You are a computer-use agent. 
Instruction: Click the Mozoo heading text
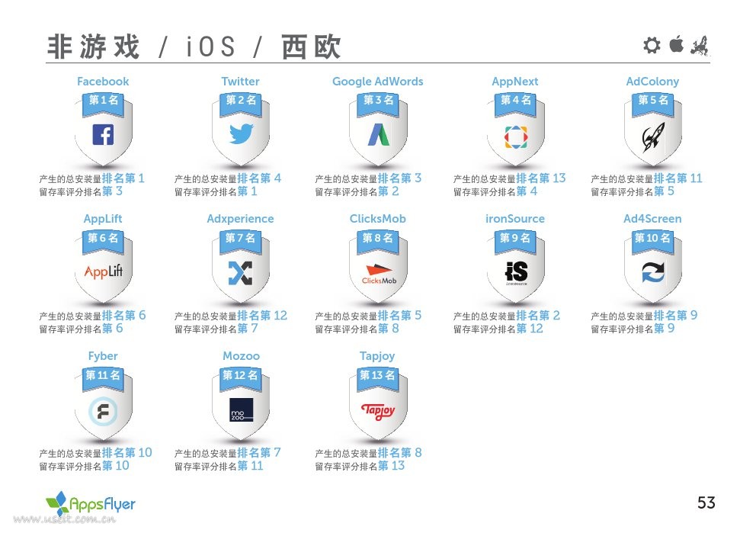click(x=241, y=356)
